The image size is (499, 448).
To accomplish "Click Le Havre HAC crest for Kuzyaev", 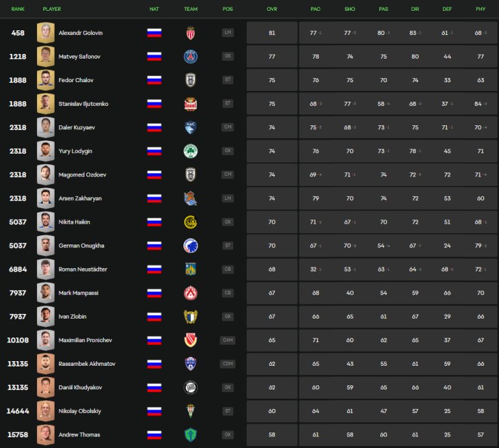I will 191,127.
